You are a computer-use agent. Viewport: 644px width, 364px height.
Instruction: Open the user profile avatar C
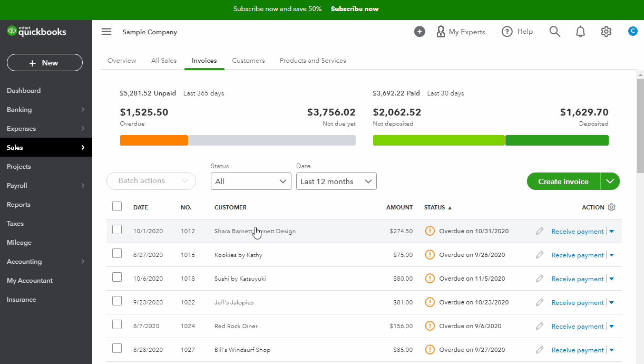tap(633, 31)
